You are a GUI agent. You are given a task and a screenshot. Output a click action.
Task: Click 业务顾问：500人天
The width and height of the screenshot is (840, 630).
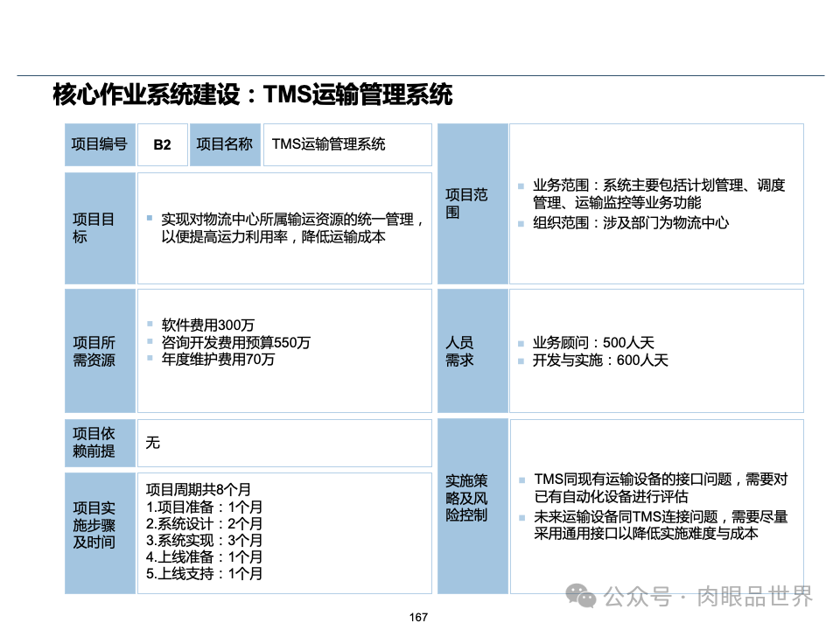click(x=593, y=342)
